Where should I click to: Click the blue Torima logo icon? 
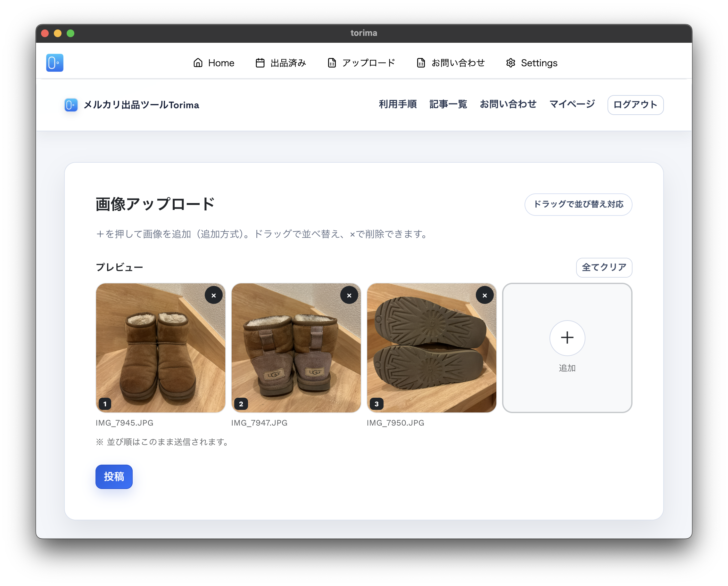pos(54,63)
